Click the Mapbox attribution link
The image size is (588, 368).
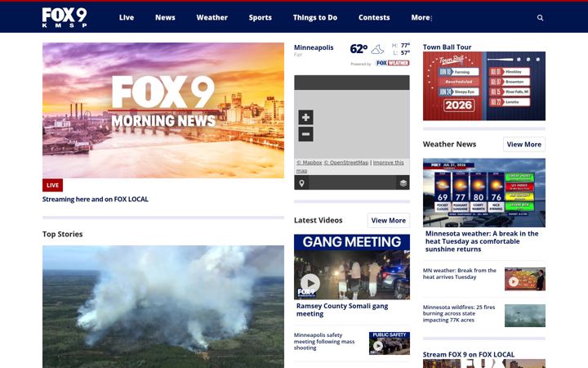[310, 163]
